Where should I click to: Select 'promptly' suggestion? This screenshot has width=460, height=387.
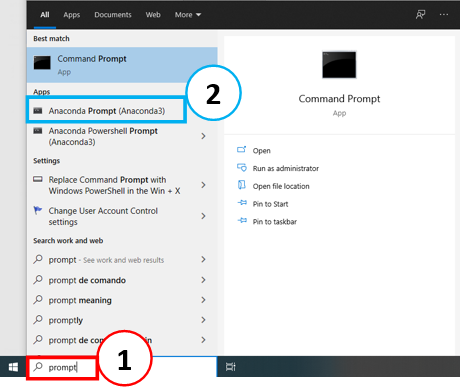click(122, 320)
